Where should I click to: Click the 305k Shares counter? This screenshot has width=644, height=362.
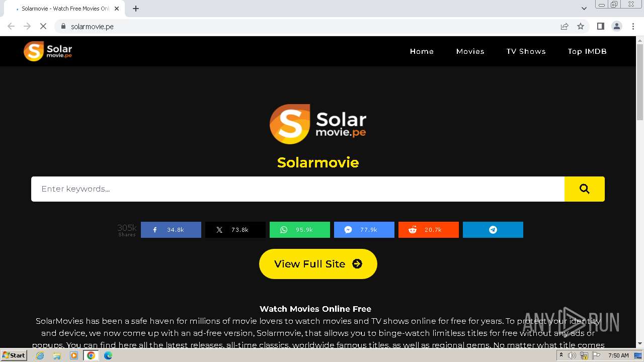127,230
